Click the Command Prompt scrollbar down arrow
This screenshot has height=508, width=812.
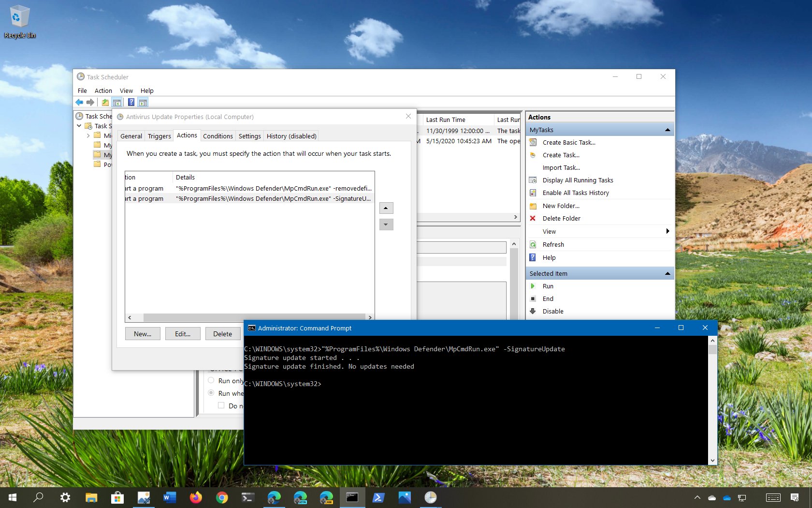click(x=712, y=460)
